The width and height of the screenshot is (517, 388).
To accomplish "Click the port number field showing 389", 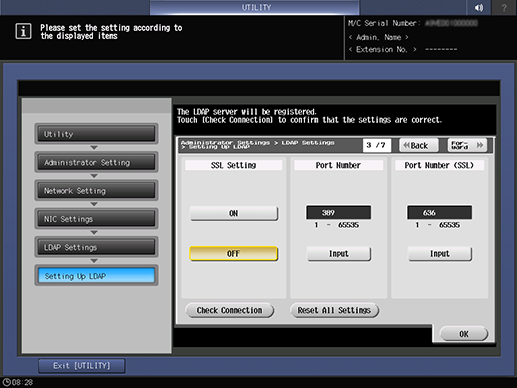I will (x=338, y=212).
